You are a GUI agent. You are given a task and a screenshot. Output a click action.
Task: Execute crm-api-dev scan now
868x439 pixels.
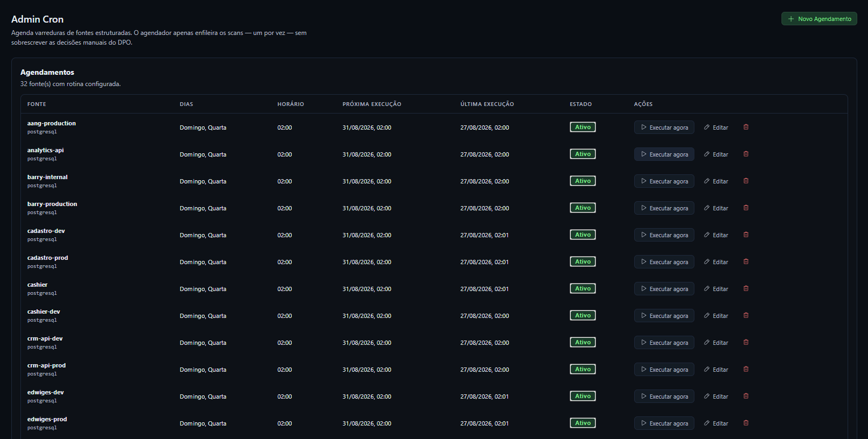(664, 343)
